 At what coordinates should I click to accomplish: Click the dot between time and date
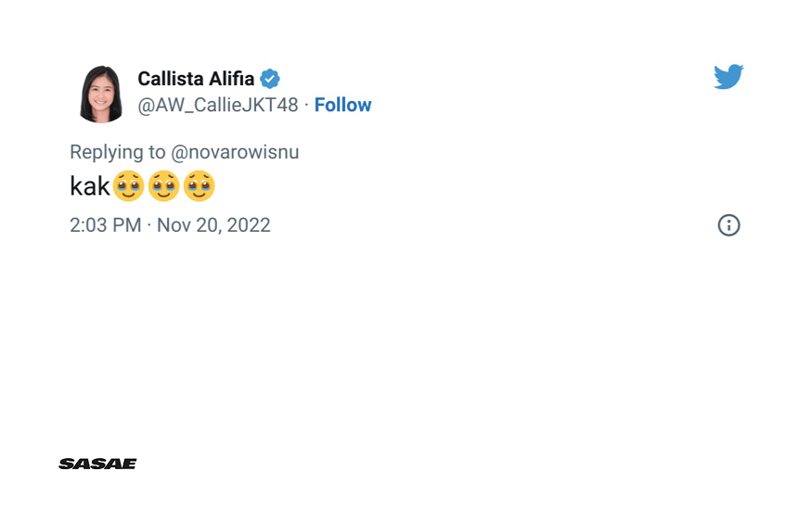(x=148, y=225)
